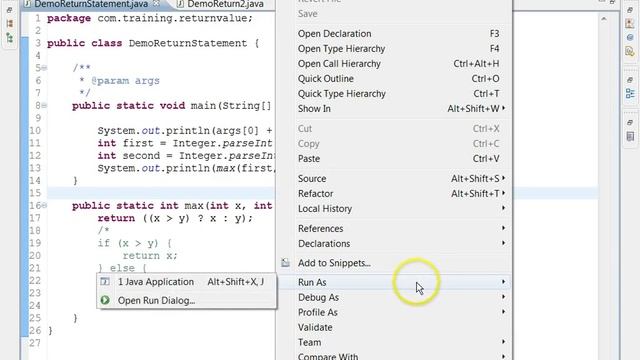The image size is (640, 360).
Task: Expand the Show In submenu arrow
Action: 504,108
